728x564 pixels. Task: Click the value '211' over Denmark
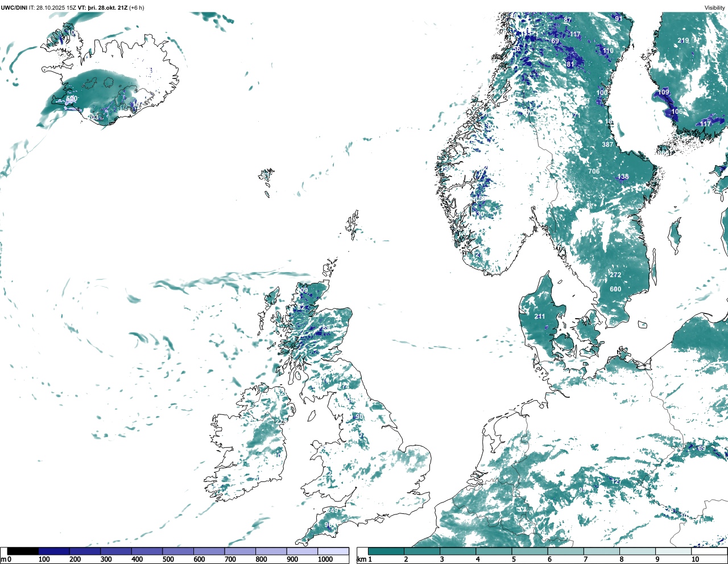tap(540, 316)
